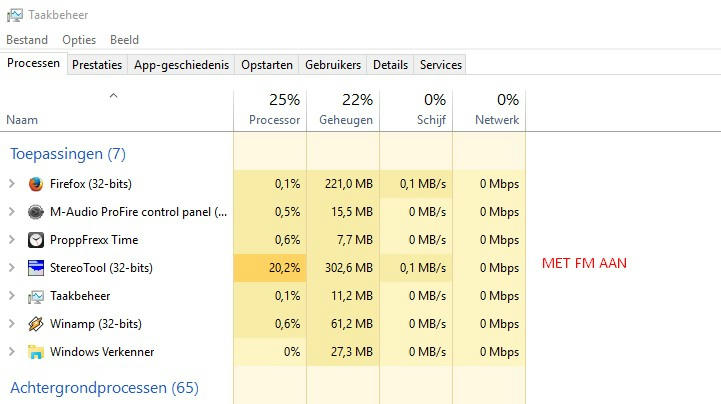
Task: Expand the Windows Verkenner entry
Action: tap(12, 352)
